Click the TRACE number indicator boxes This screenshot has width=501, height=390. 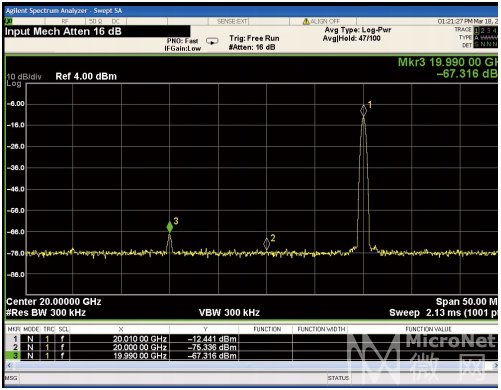(x=486, y=30)
